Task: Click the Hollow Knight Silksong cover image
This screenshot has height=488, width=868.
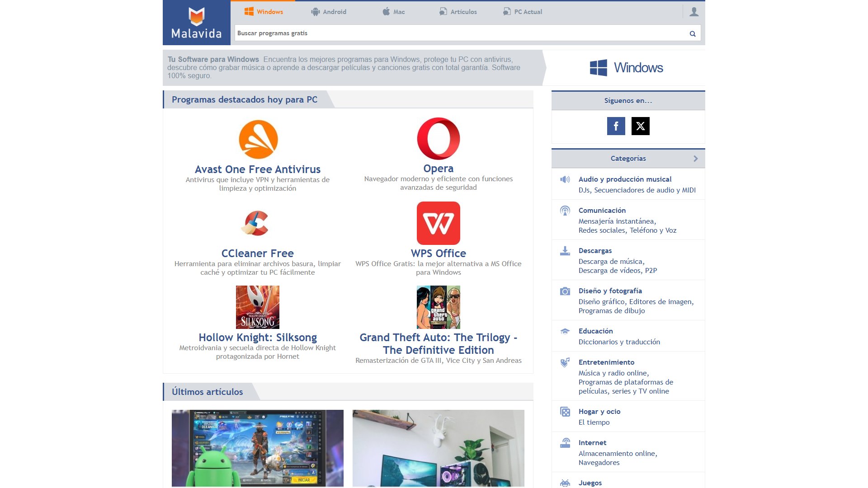Action: pyautogui.click(x=258, y=307)
